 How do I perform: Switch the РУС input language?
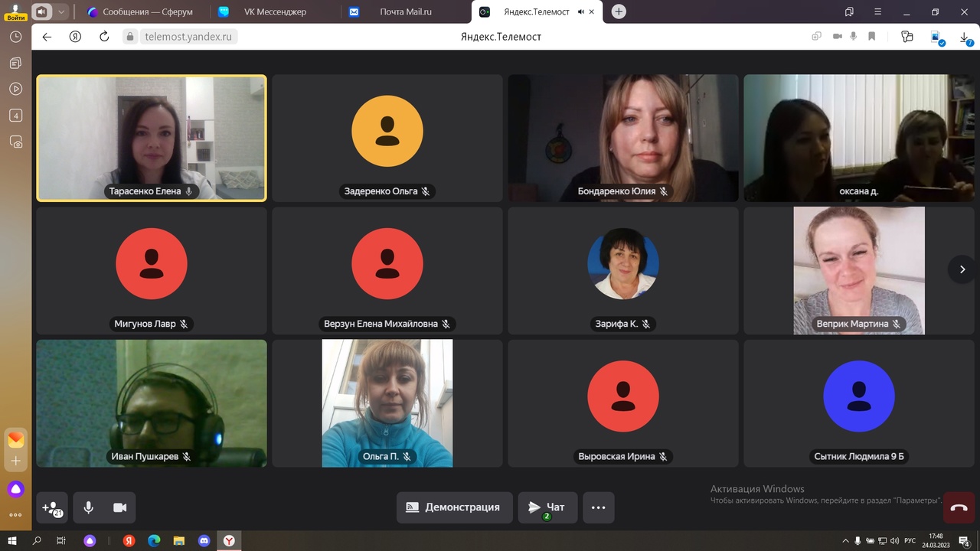[910, 540]
